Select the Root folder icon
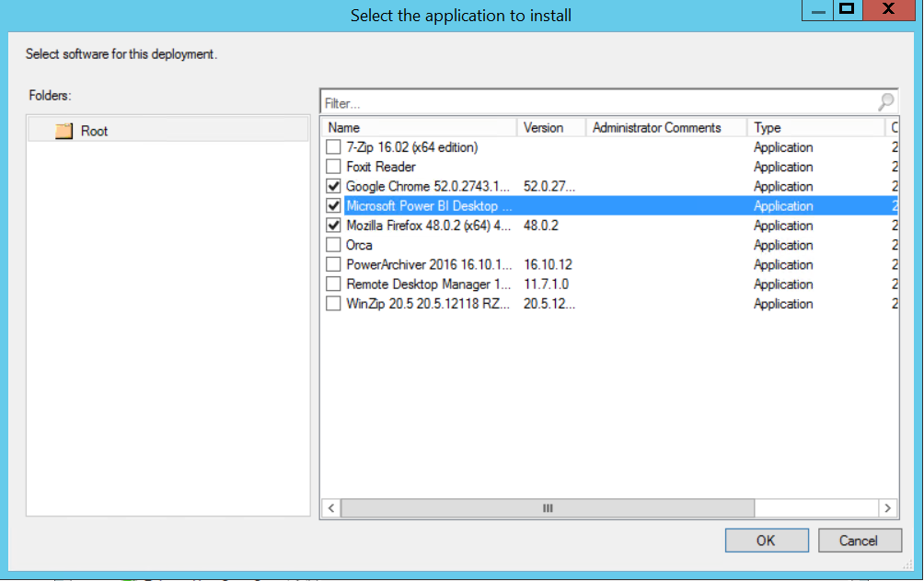 tap(64, 131)
